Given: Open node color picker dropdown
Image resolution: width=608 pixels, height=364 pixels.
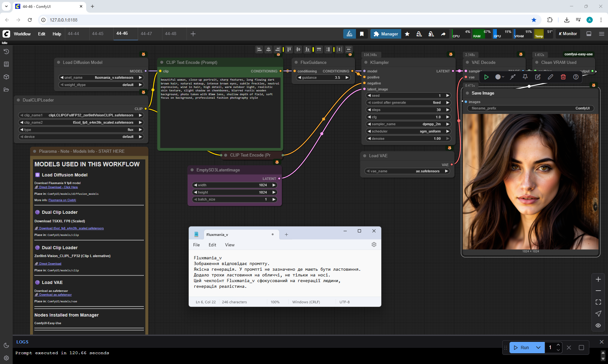Looking at the screenshot, I should (x=499, y=77).
